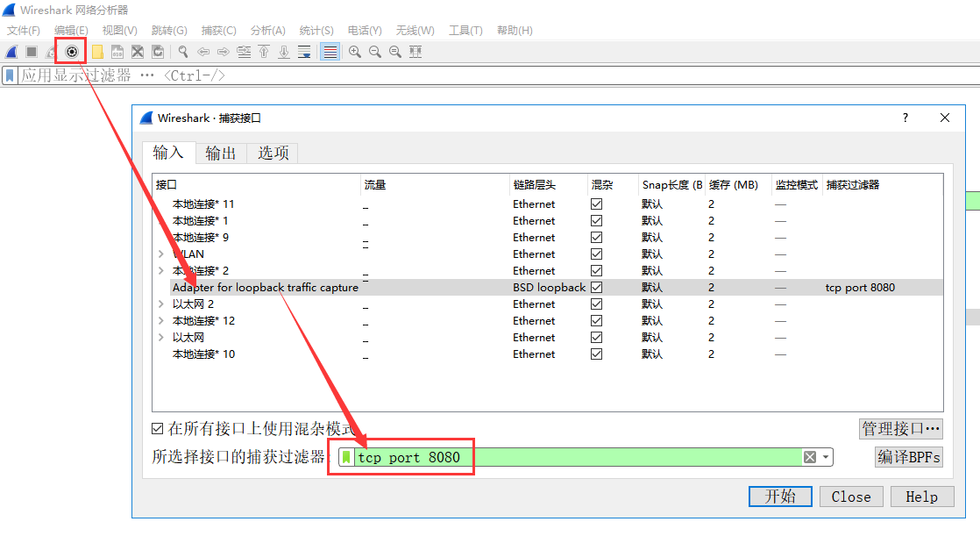Viewport: 980px width, 536px height.
Task: Expand the 以太网 2 interface row
Action: tap(161, 304)
